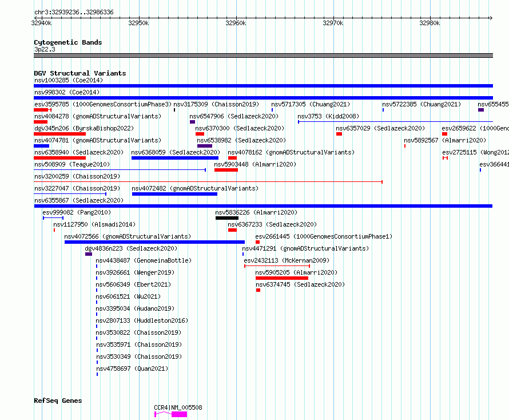This screenshot has height=420, width=509.
Task: Click the RefSeq Genes track title
Action: click(x=58, y=401)
